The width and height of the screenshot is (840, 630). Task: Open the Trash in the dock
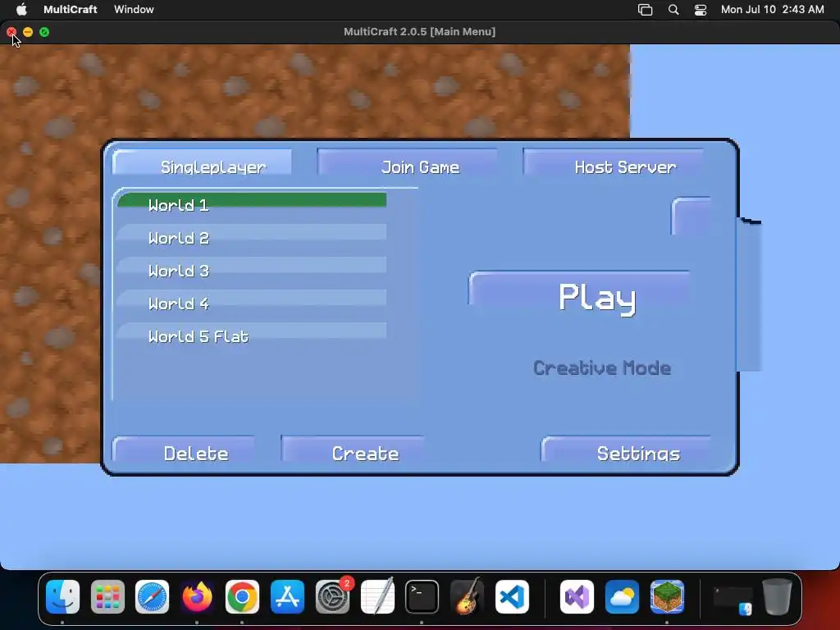[777, 597]
